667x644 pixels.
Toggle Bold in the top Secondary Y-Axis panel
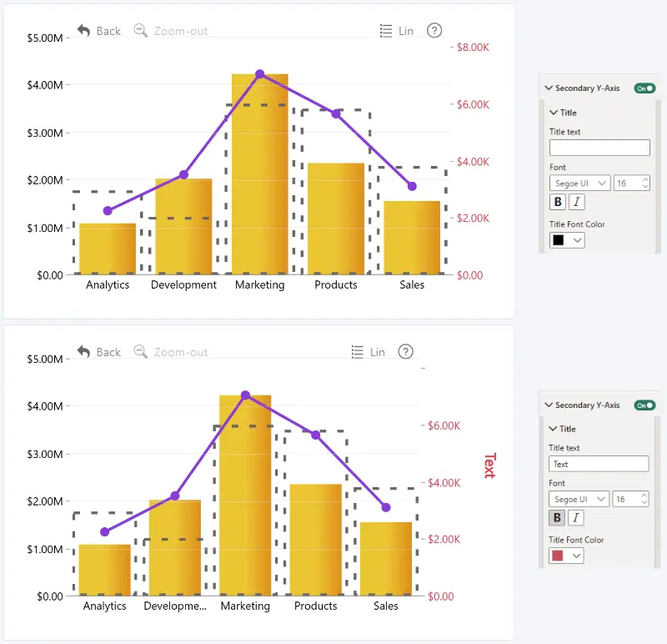coord(558,202)
